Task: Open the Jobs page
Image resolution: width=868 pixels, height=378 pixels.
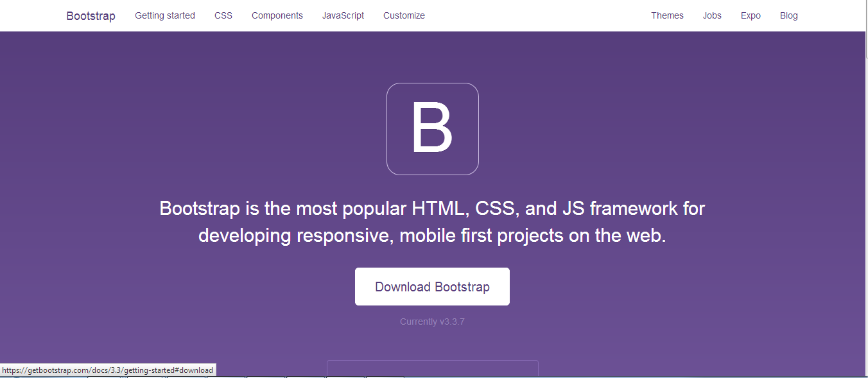Action: point(711,15)
